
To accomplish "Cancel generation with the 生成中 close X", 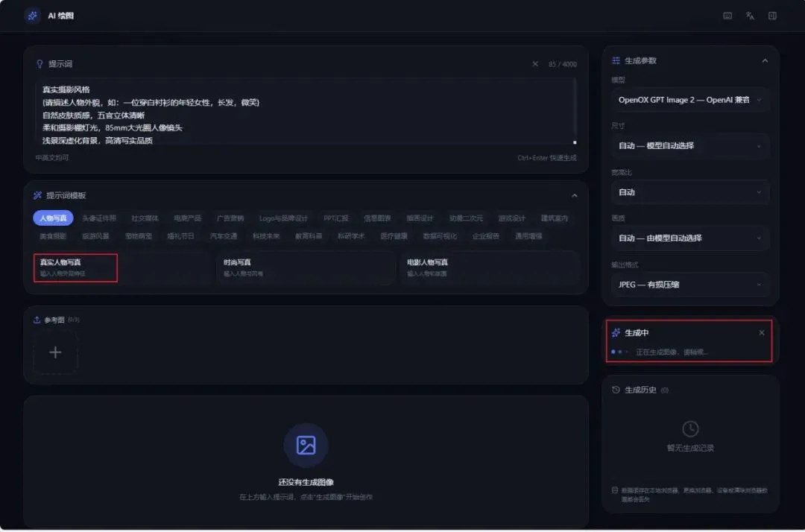I will point(762,333).
